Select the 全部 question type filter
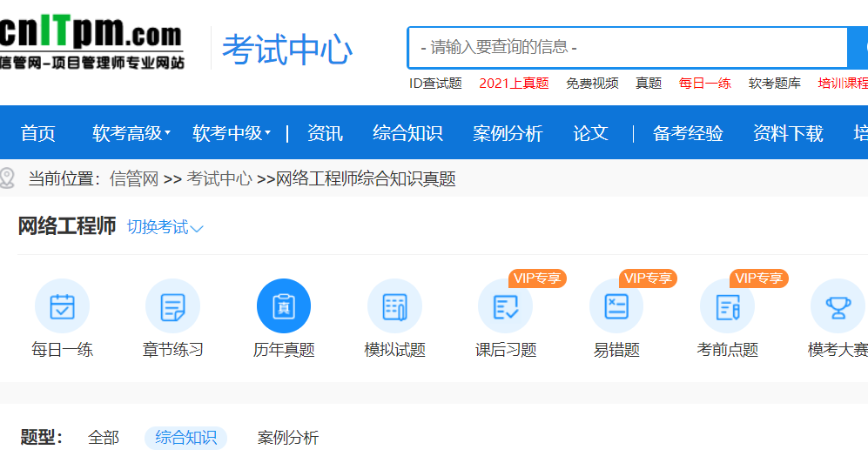Viewport: 868px width, 463px height. click(x=104, y=438)
